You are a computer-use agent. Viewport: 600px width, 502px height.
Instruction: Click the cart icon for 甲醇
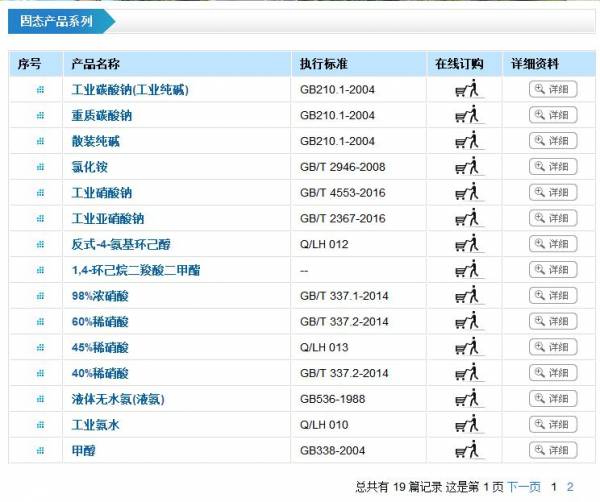point(466,451)
